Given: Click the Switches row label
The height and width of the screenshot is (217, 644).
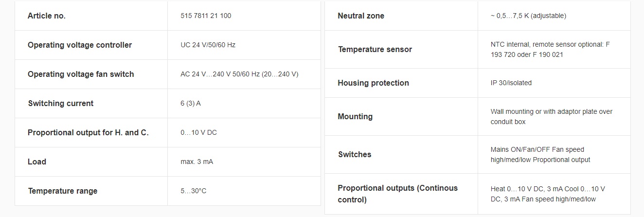Looking at the screenshot, I should (x=355, y=154).
